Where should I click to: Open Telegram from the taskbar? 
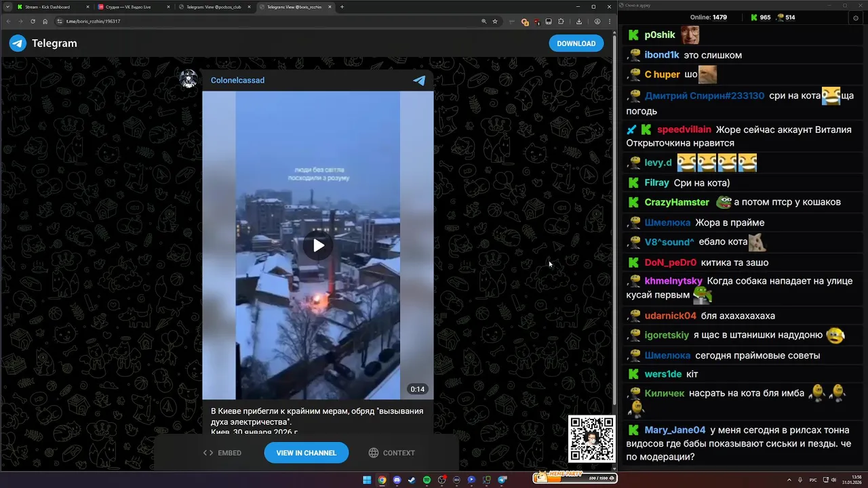click(502, 480)
